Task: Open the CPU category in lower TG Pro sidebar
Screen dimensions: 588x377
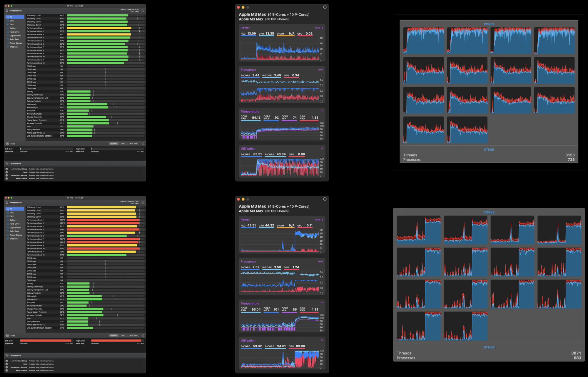Action: (x=15, y=213)
